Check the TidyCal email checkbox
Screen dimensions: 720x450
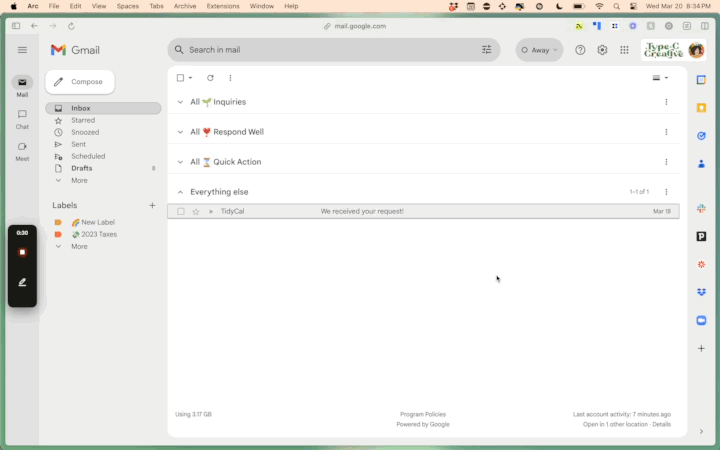[x=181, y=212]
